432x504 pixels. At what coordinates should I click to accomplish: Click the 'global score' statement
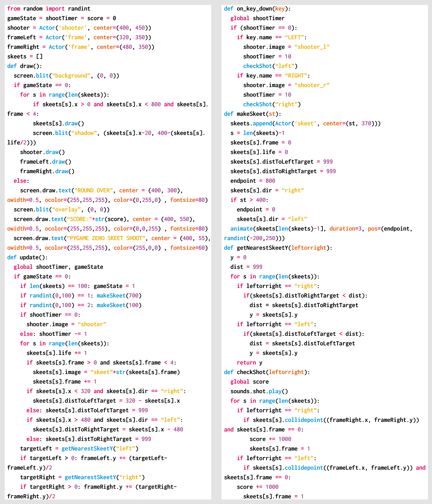(x=249, y=382)
